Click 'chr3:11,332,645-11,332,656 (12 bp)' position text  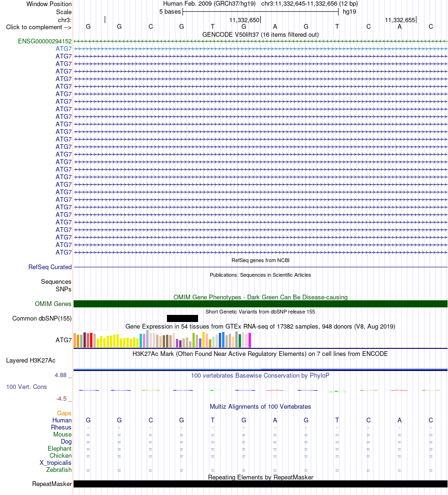click(x=309, y=4)
